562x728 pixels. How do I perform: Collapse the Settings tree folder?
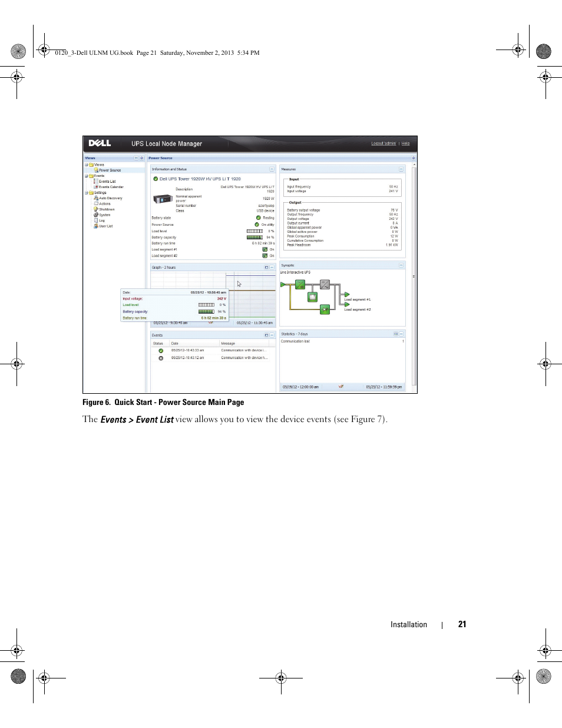(87, 193)
